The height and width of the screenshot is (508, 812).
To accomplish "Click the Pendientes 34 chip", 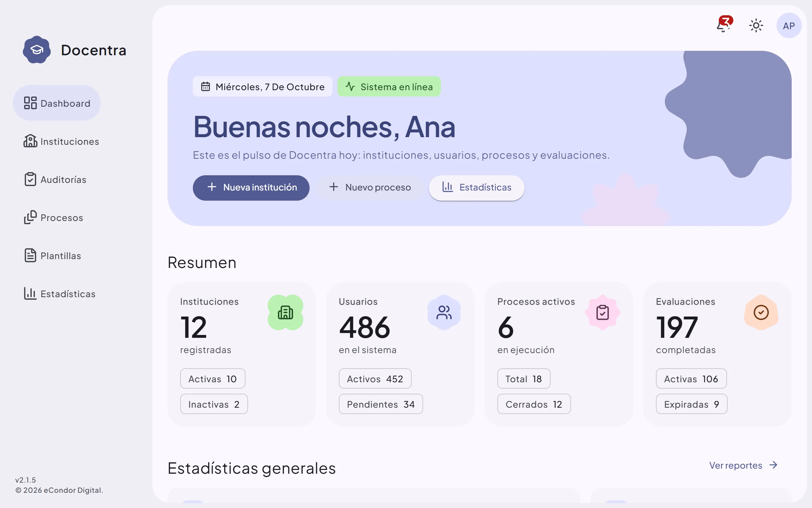I will (x=381, y=404).
